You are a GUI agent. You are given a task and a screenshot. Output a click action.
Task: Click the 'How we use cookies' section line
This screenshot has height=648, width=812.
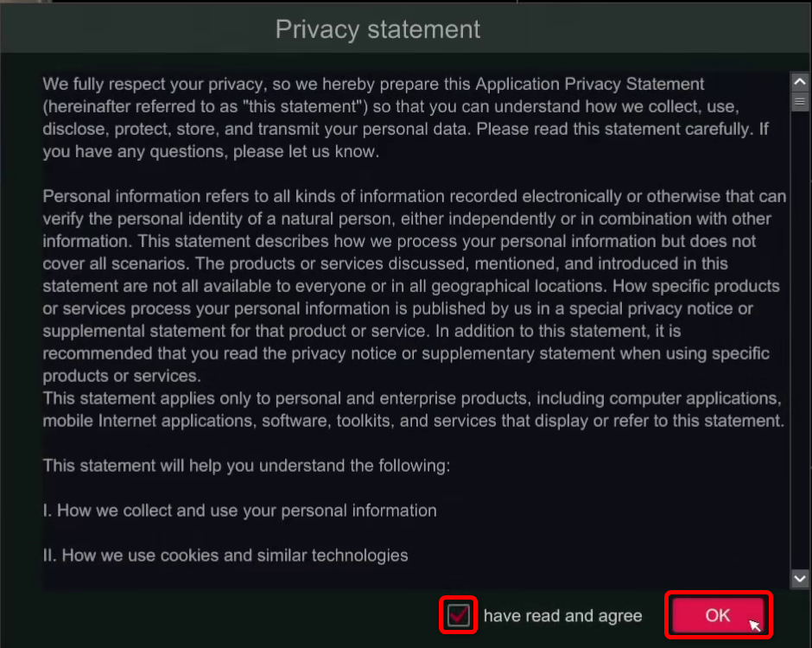pyautogui.click(x=225, y=556)
